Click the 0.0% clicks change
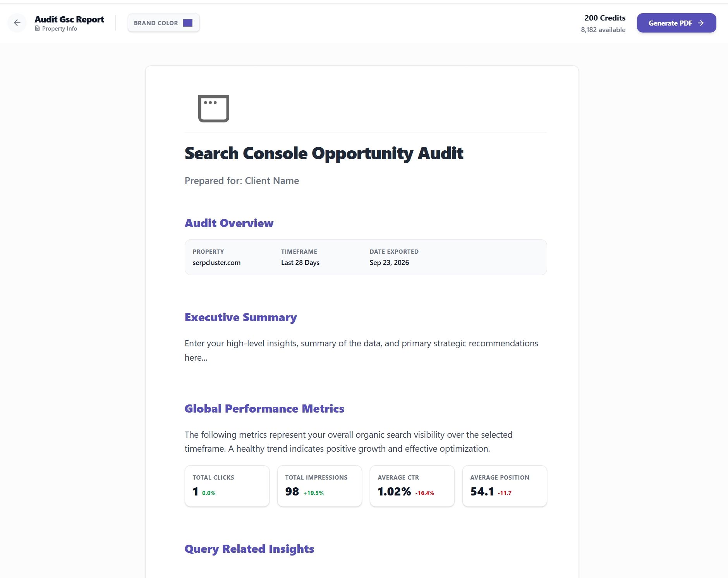The width and height of the screenshot is (728, 578). 209,493
